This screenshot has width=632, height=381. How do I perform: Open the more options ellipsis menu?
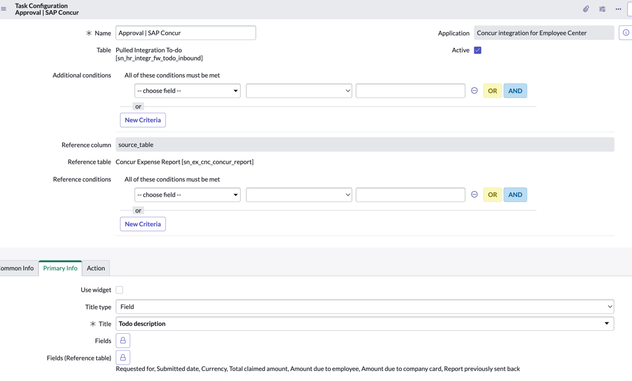pos(618,9)
